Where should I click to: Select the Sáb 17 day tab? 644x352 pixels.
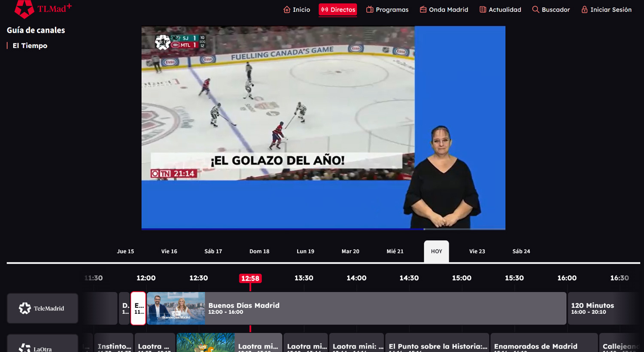point(213,252)
